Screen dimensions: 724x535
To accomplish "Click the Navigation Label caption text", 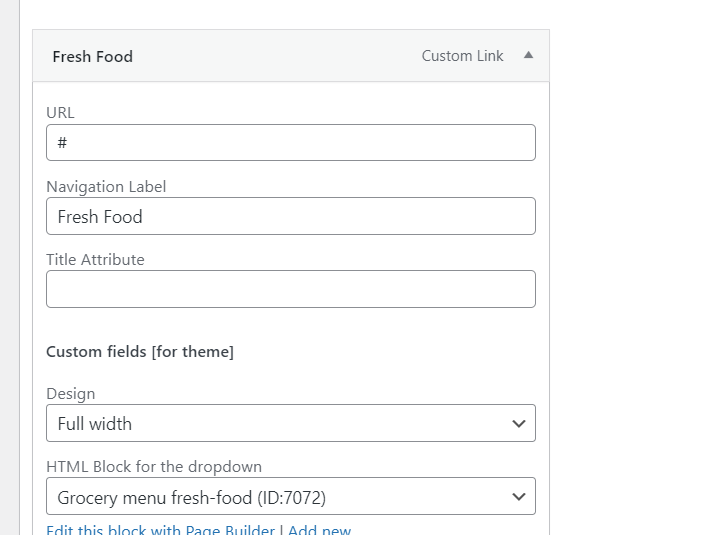I will (106, 186).
